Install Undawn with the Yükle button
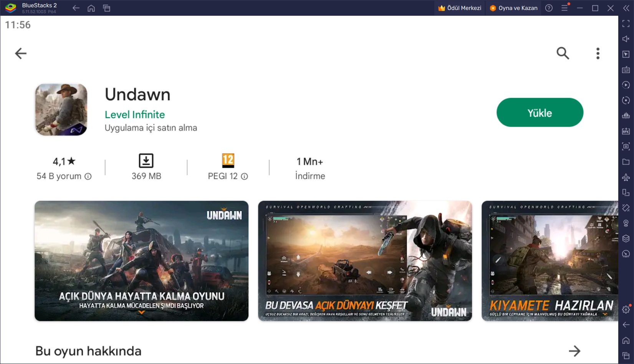The width and height of the screenshot is (634, 364). (540, 113)
